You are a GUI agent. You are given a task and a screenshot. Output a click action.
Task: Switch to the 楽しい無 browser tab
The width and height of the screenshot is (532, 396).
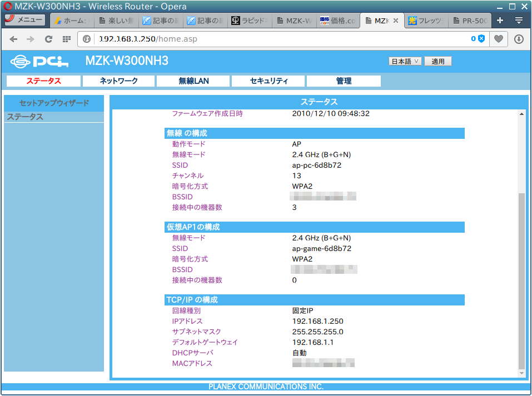coord(116,21)
